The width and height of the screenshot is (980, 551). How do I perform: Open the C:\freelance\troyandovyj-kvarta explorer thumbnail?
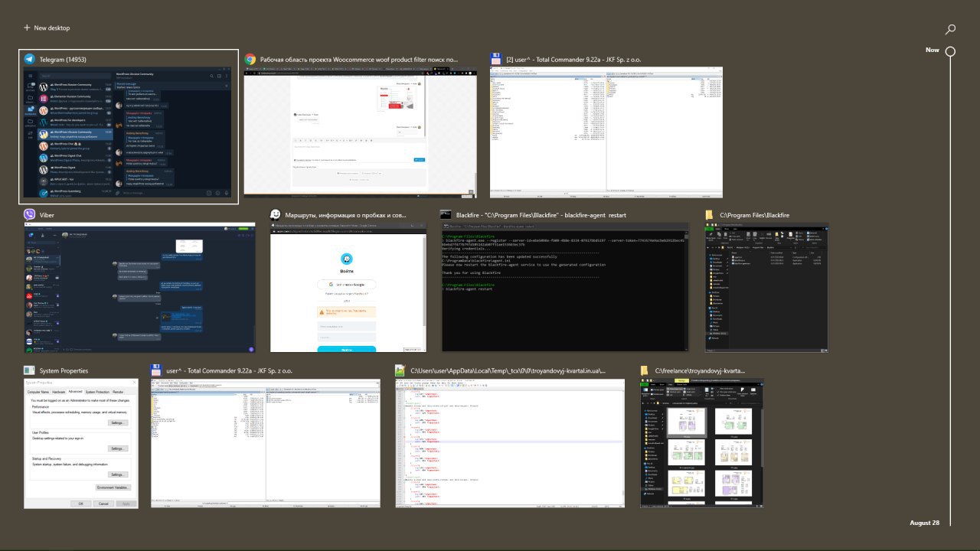pyautogui.click(x=701, y=443)
